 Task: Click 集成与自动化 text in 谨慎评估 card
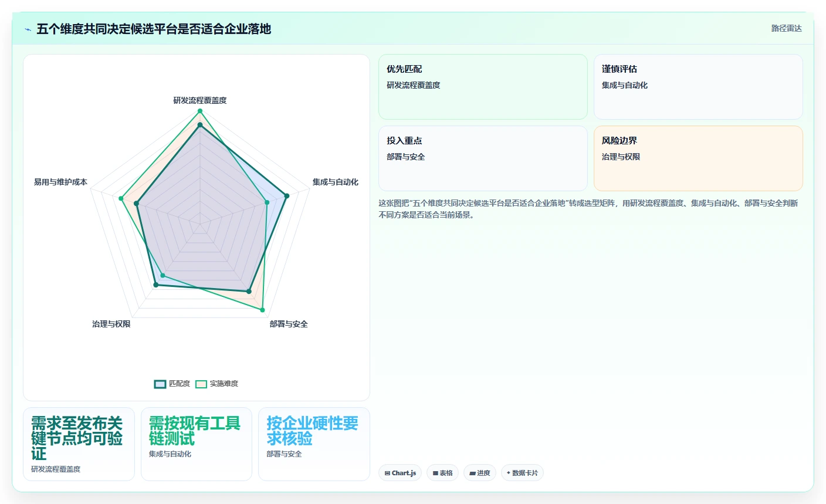[x=625, y=85]
